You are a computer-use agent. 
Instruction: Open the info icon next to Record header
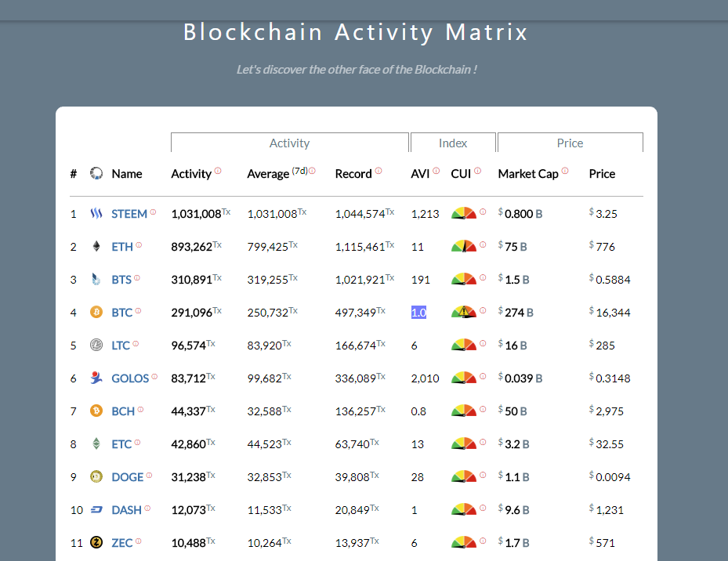[378, 171]
